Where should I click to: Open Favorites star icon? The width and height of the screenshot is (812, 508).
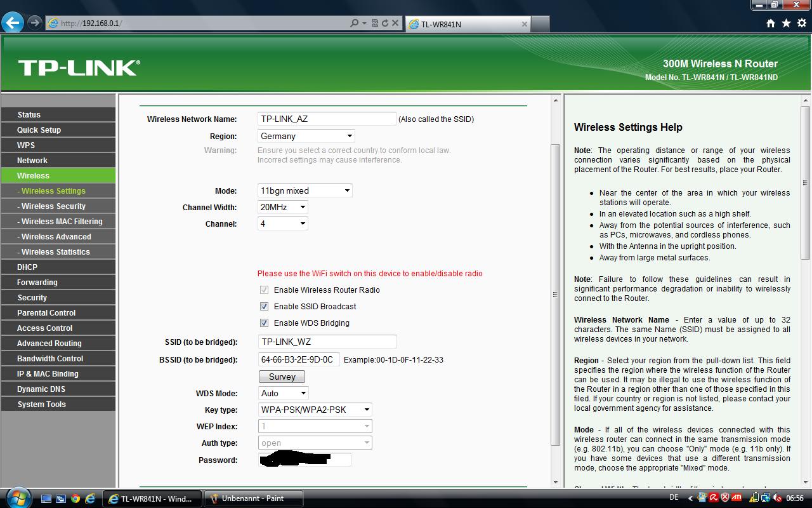[787, 23]
